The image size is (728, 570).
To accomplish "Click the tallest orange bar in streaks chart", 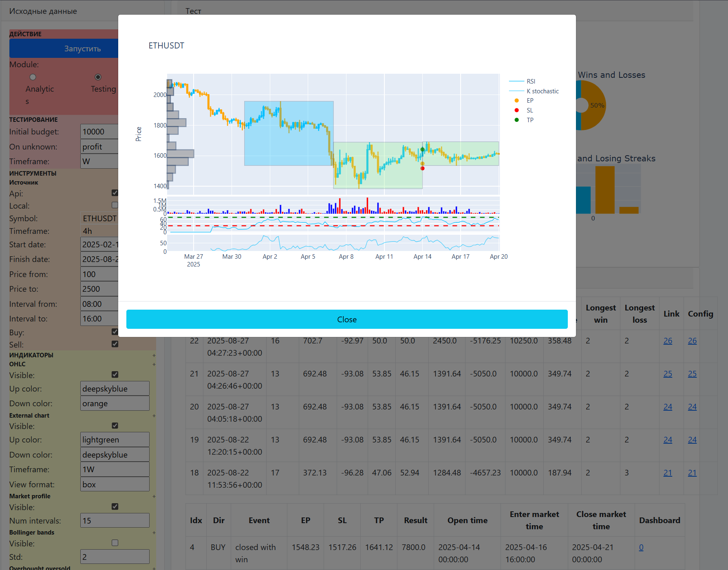I will (x=604, y=190).
